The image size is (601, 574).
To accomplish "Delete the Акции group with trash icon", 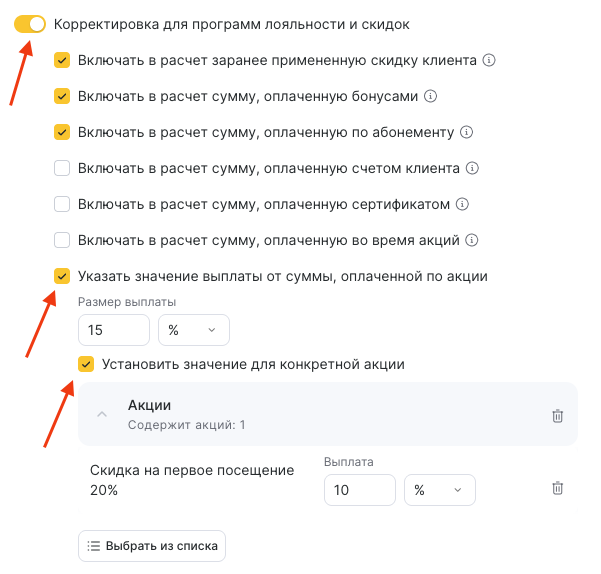I will (x=558, y=415).
